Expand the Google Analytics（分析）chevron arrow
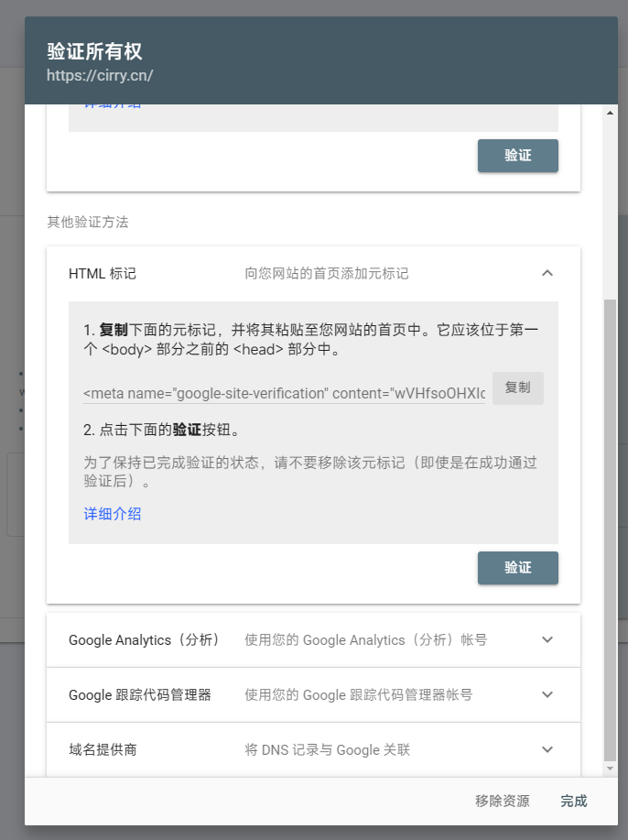This screenshot has height=840, width=628. pyautogui.click(x=547, y=640)
